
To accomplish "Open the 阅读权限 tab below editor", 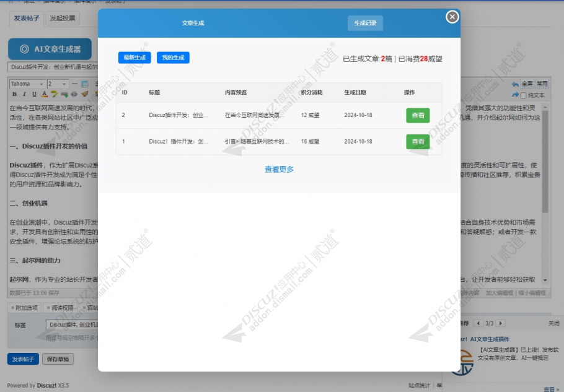I will pos(60,308).
